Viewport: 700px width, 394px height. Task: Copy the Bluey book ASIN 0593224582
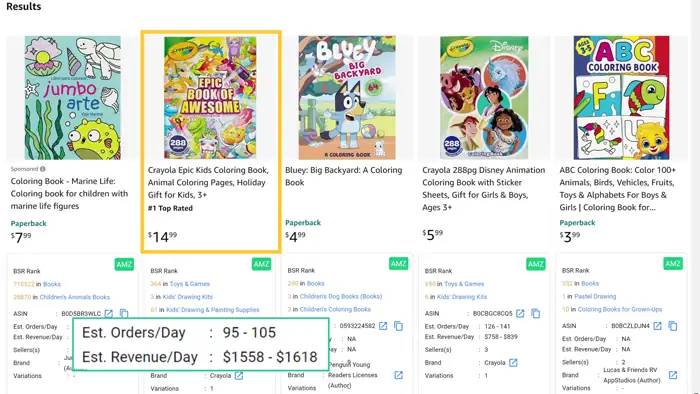point(399,326)
